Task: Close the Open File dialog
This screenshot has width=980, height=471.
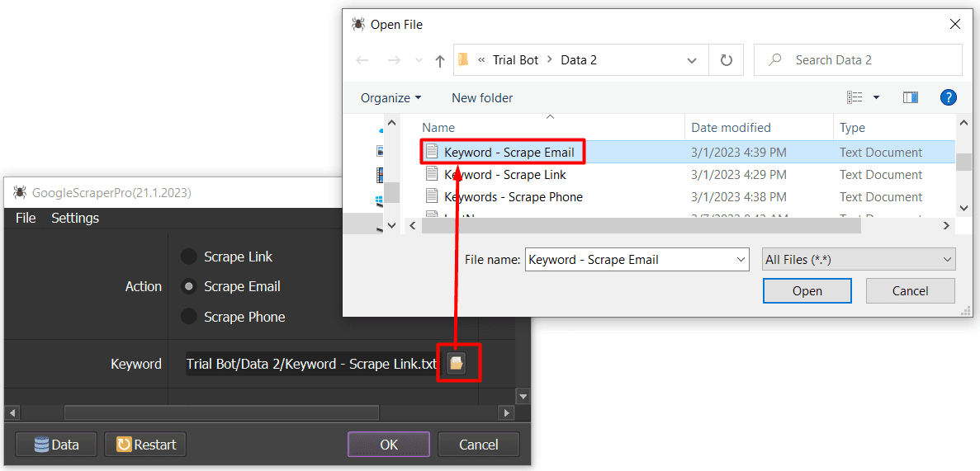Action: (955, 25)
